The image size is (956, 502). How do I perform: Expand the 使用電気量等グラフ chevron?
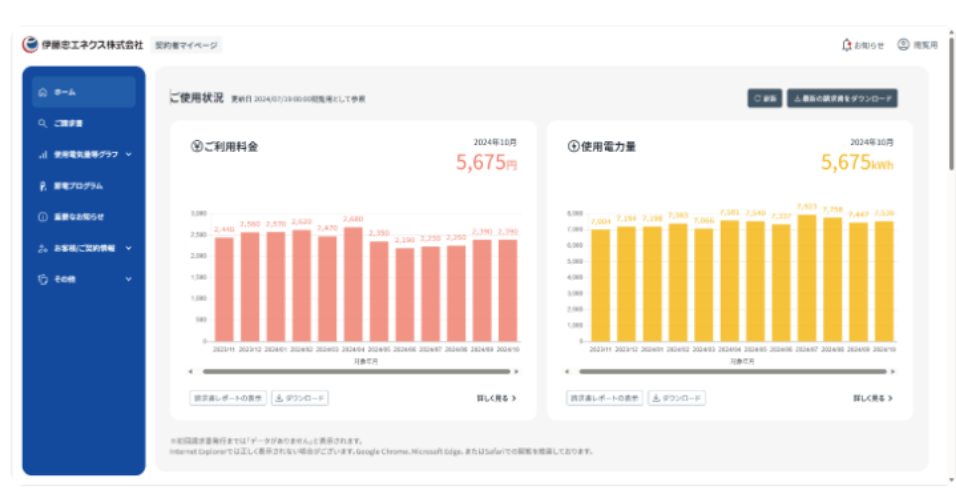tap(129, 155)
